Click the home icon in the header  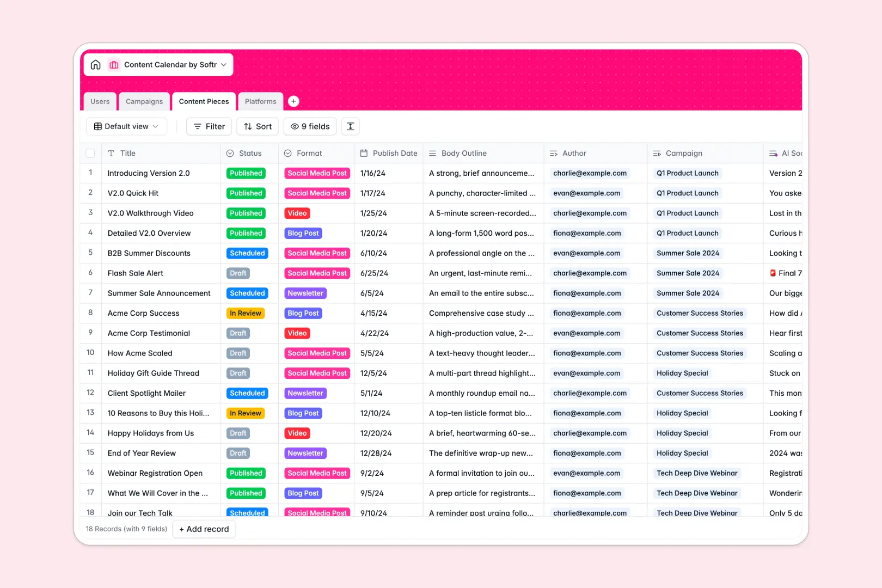(x=96, y=64)
